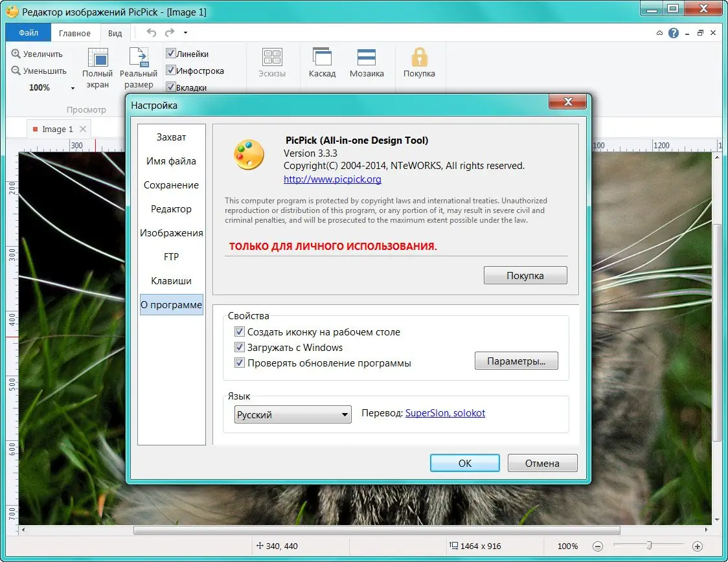This screenshot has height=562, width=728.
Task: Open the Клавиши settings section
Action: point(172,281)
